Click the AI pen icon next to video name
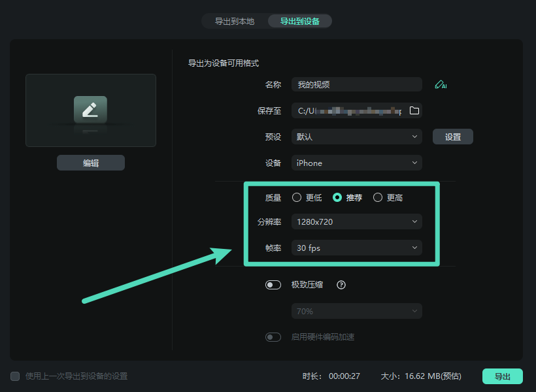Image resolution: width=536 pixels, height=392 pixels. [x=441, y=84]
